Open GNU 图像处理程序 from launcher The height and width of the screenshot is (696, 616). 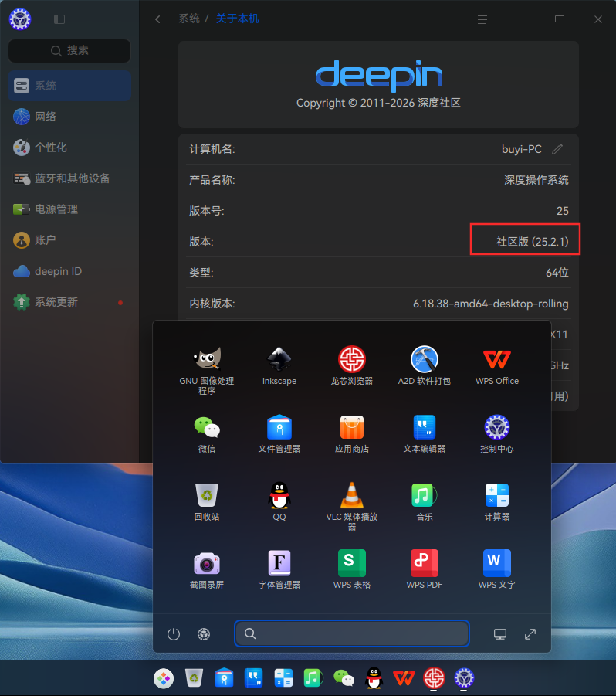(207, 370)
